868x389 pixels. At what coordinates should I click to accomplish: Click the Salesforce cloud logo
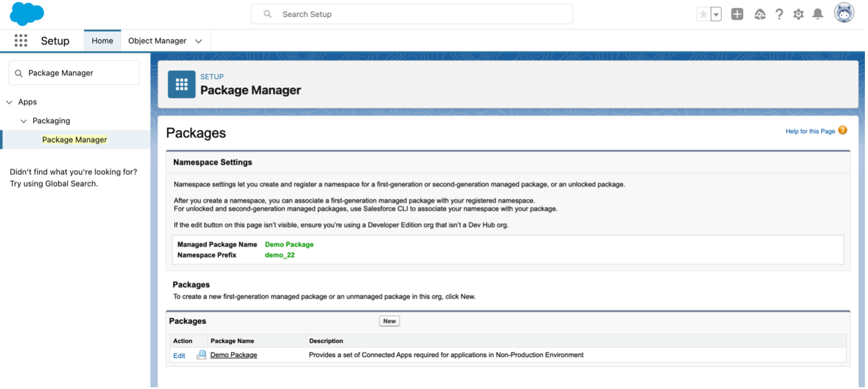click(x=27, y=14)
